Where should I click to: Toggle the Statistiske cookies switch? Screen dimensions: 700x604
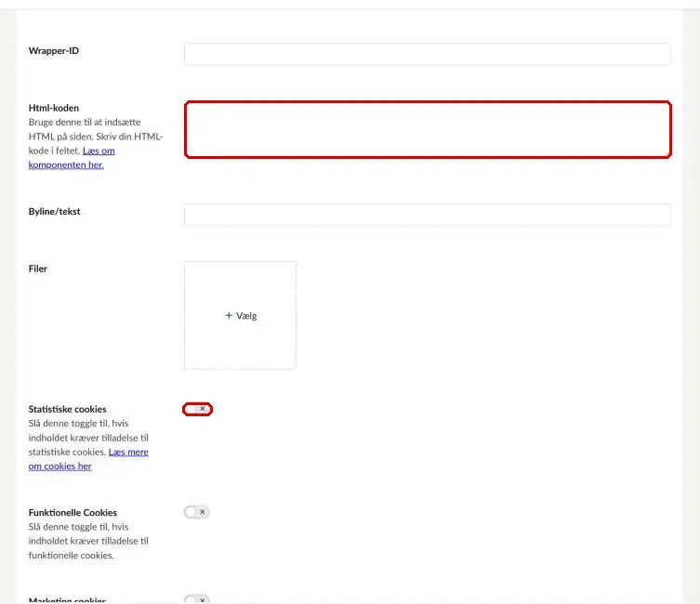click(x=197, y=409)
